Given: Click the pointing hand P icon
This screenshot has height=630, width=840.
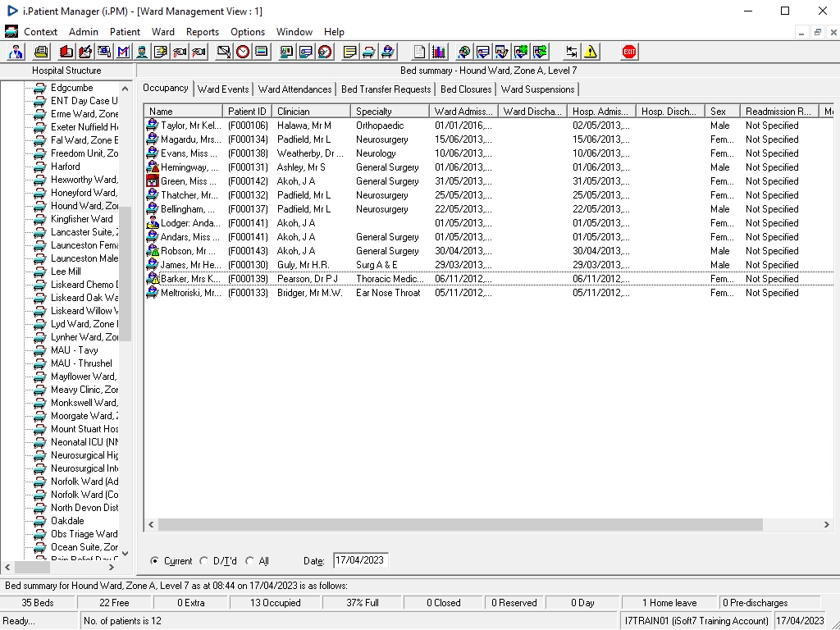Looking at the screenshot, I should (199, 52).
